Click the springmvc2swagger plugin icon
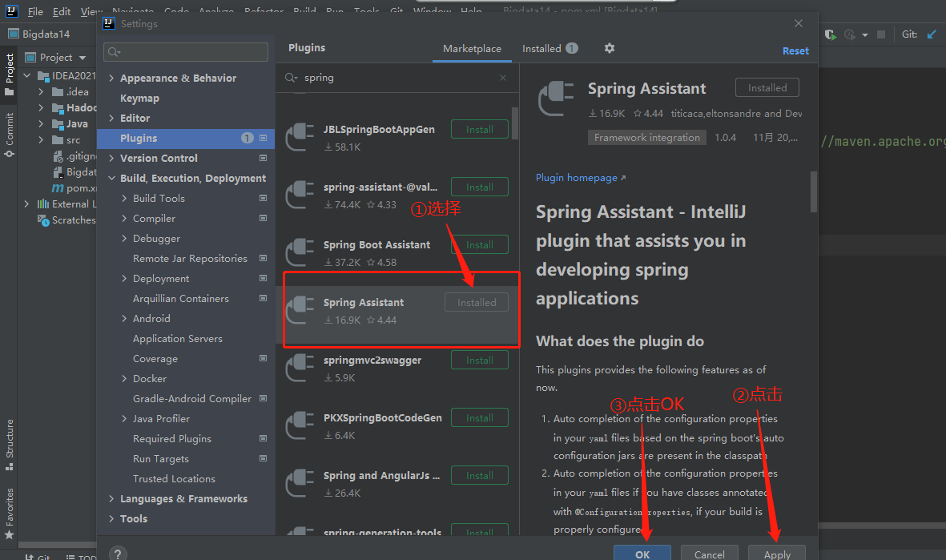Viewport: 946px width, 560px height. pos(300,368)
